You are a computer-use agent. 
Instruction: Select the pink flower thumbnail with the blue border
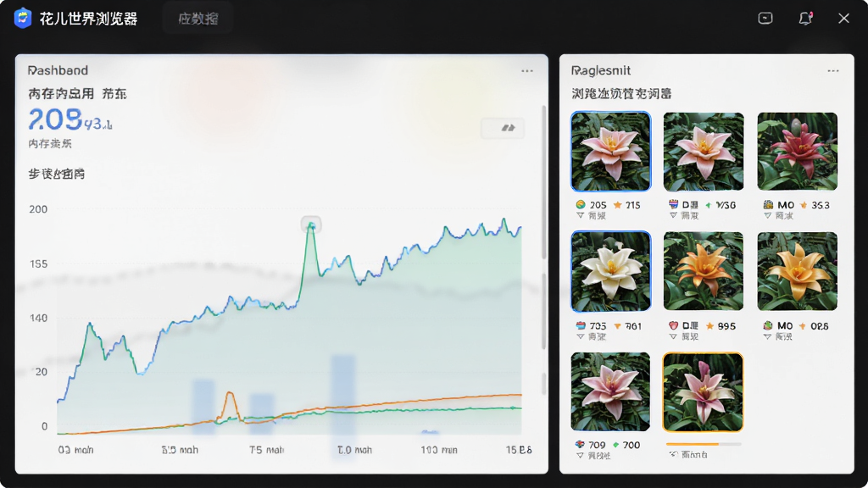click(610, 151)
